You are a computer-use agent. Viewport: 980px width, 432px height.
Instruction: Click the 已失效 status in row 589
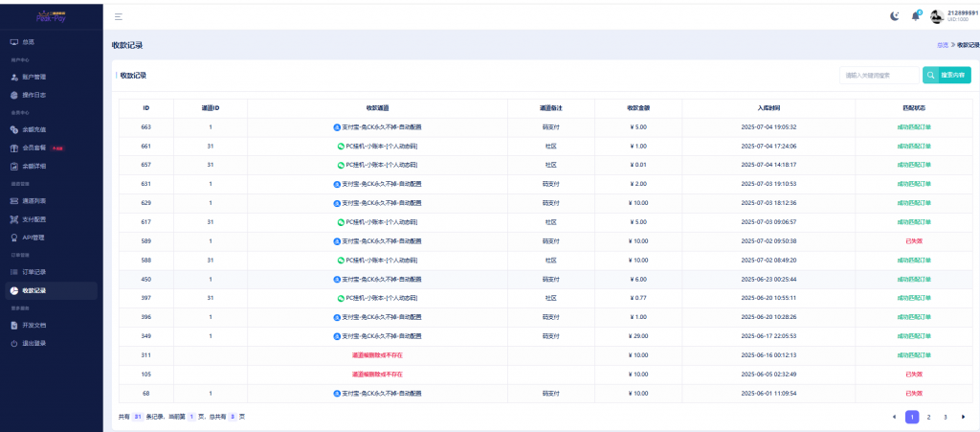[x=914, y=241]
